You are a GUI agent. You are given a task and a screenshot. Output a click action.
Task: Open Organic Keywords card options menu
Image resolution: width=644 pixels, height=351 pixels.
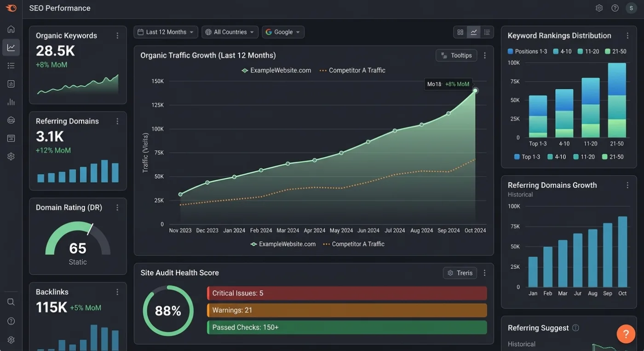tap(117, 36)
